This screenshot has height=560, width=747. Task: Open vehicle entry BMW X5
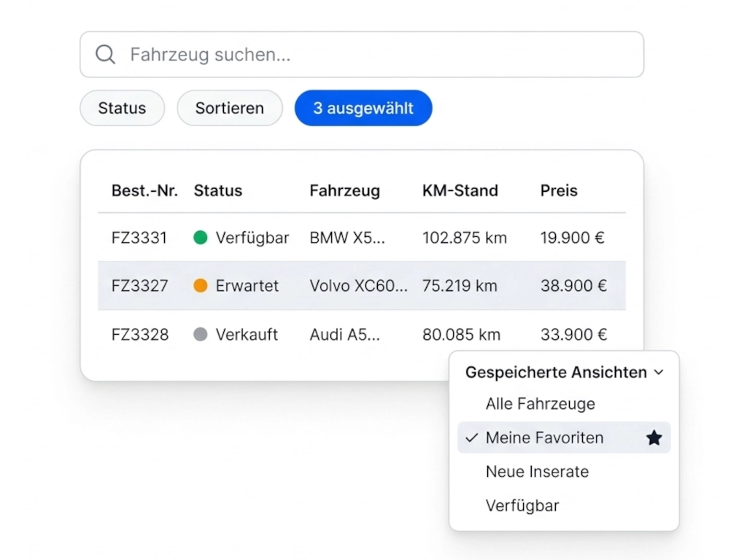click(x=348, y=237)
